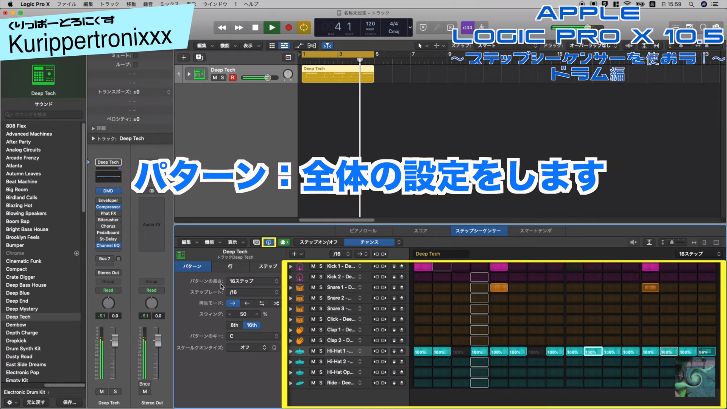Click the green pattern preview button
The image size is (727, 409).
(x=284, y=242)
